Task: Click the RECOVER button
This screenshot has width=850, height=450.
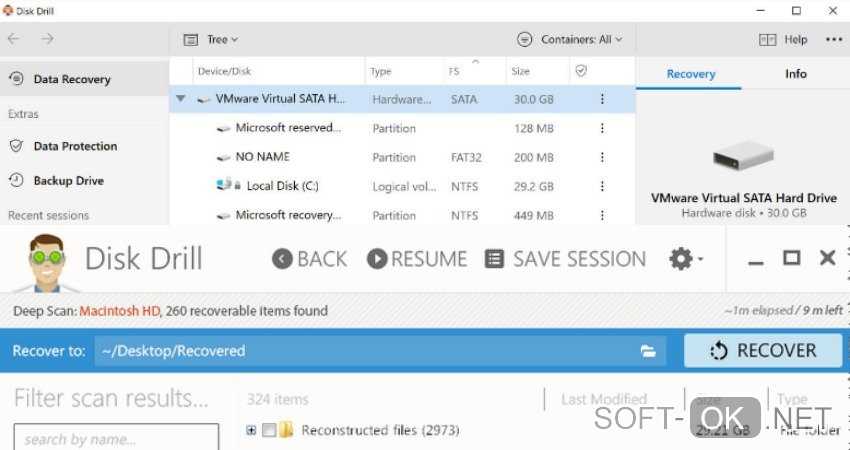Action: click(x=762, y=351)
